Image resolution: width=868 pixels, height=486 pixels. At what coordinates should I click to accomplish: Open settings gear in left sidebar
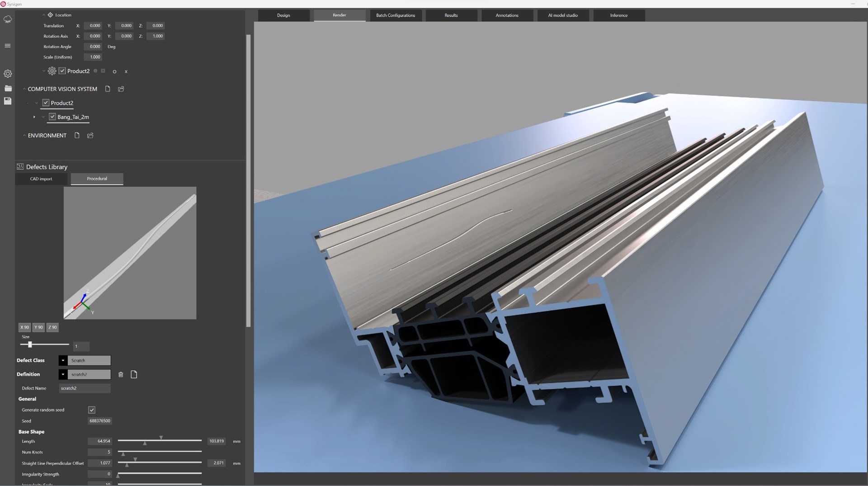[8, 74]
